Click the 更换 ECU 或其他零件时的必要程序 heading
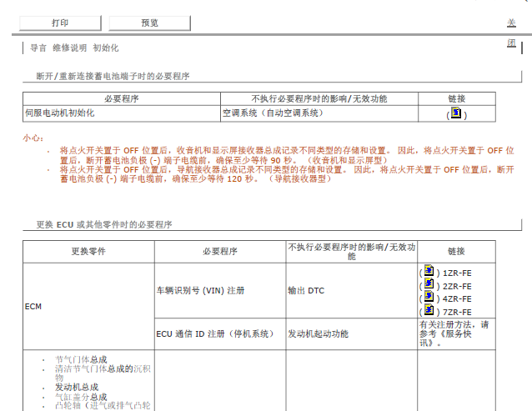The height and width of the screenshot is (411, 532). 104,225
